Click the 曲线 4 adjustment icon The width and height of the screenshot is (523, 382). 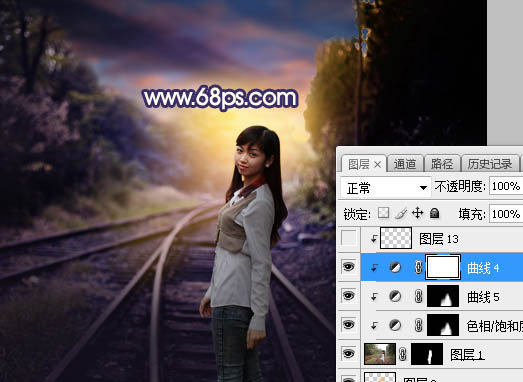pos(395,267)
